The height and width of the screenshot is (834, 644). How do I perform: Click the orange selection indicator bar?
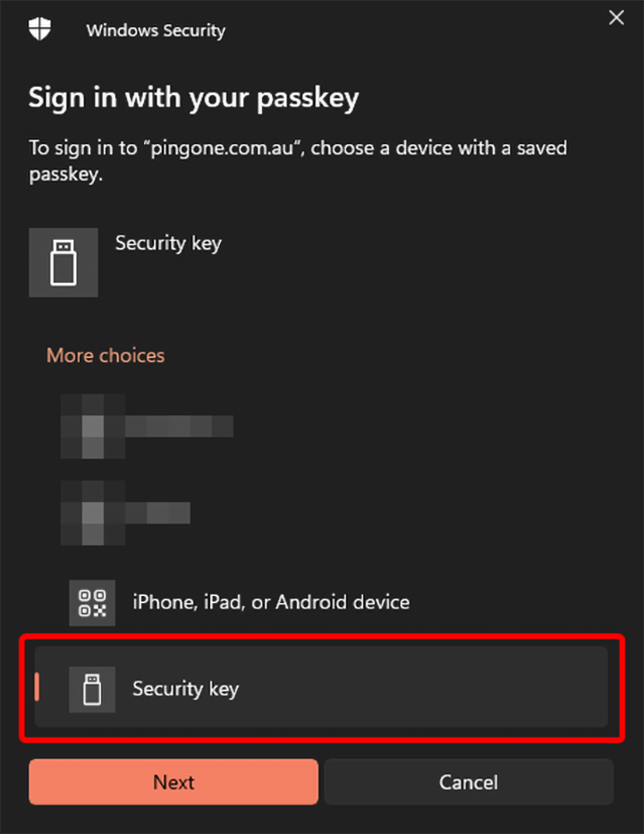pyautogui.click(x=37, y=687)
